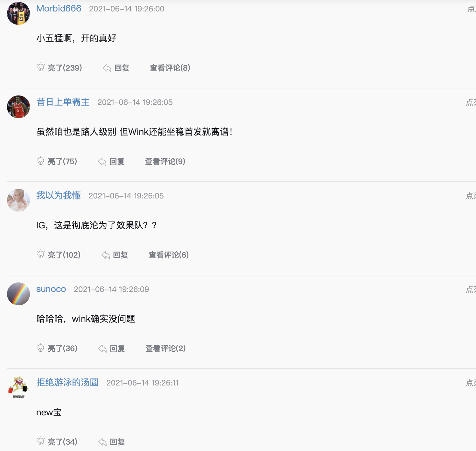
Task: Light up the new宝 comment via its bulb icon
Action: coord(41,441)
